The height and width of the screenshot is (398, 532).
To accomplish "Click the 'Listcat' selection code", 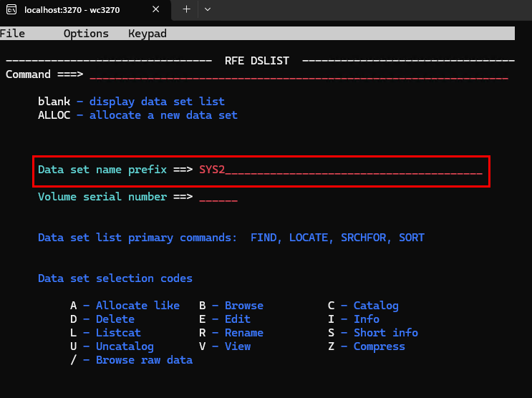I will 118,333.
